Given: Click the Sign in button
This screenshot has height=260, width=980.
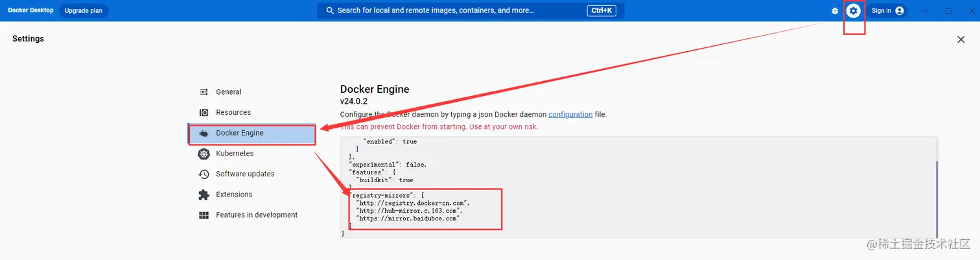Looking at the screenshot, I should [x=887, y=10].
